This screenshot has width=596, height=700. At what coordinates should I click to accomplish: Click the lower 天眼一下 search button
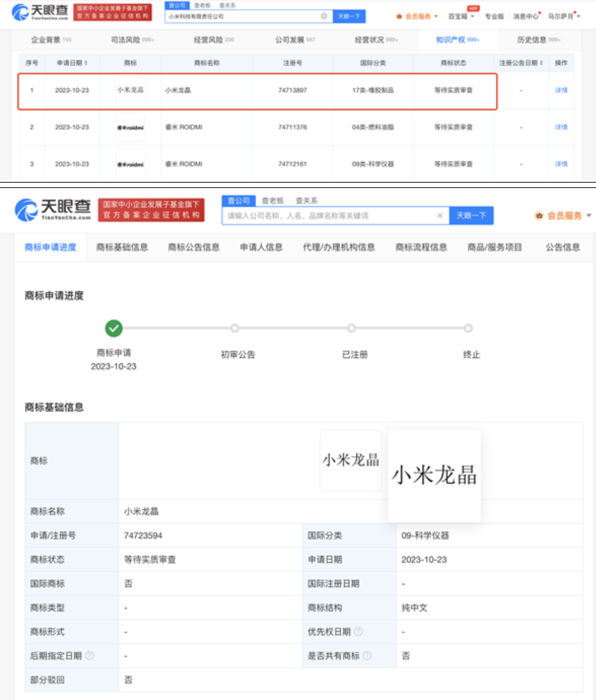(x=471, y=216)
